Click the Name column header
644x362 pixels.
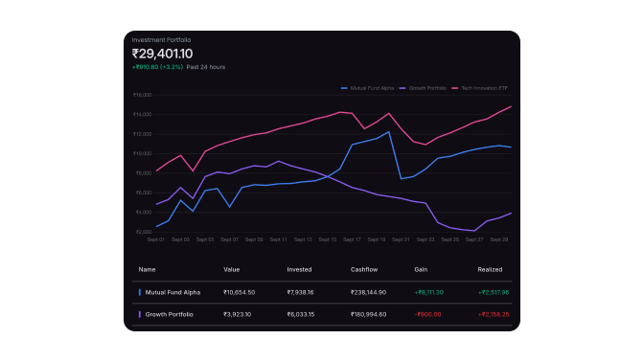[x=147, y=270]
